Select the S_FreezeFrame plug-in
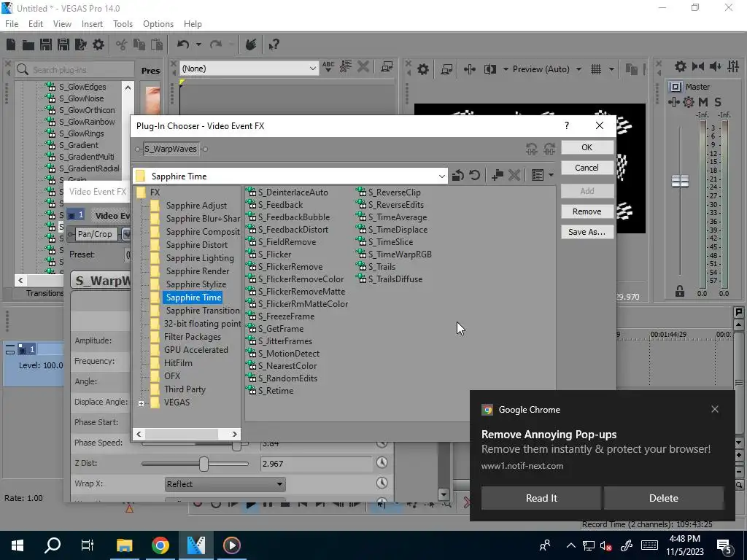Screen dimensions: 747x560 click(x=286, y=316)
